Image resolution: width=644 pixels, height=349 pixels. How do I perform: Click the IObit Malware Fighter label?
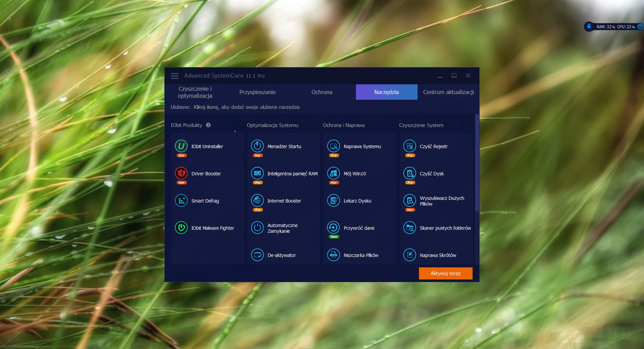(213, 228)
